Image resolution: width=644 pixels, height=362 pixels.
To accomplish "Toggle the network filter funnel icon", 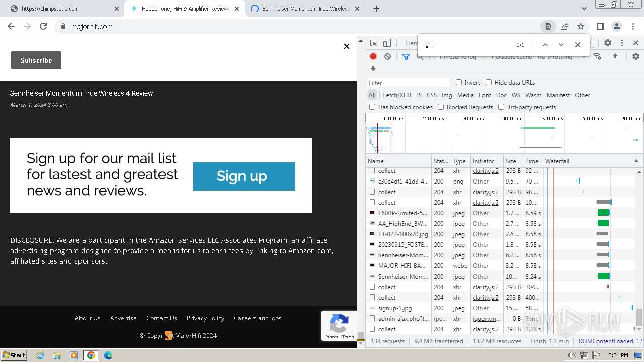I will click(406, 56).
